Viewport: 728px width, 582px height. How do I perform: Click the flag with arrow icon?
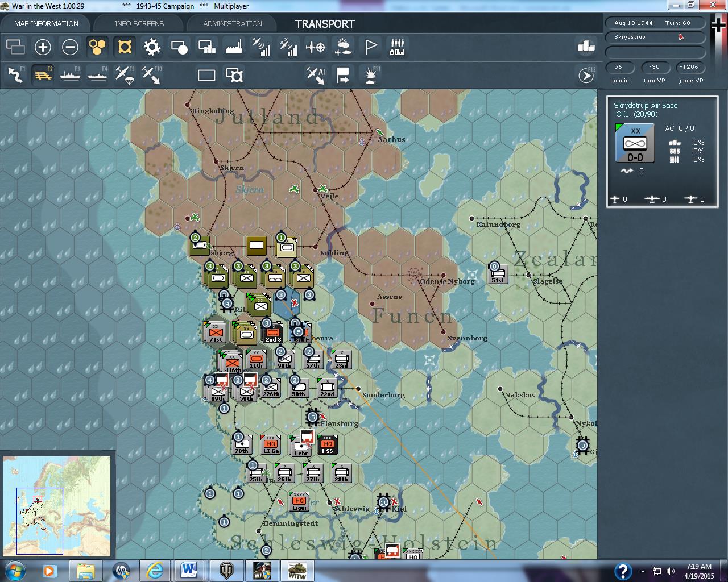point(343,75)
